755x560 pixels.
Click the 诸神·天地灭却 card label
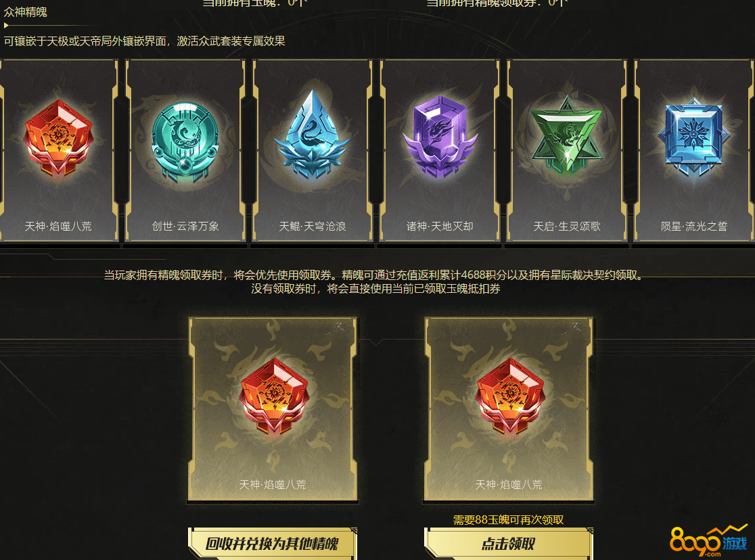point(440,227)
